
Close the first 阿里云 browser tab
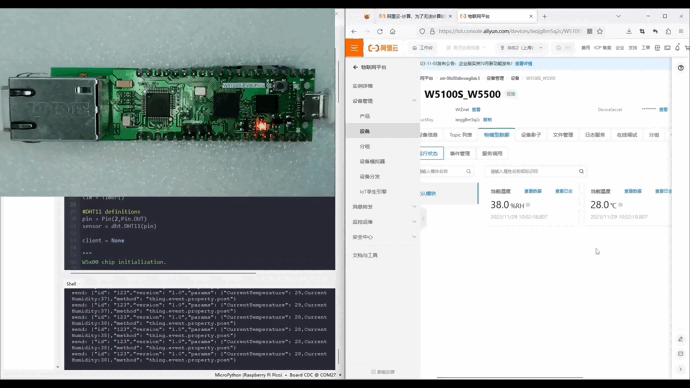click(450, 16)
